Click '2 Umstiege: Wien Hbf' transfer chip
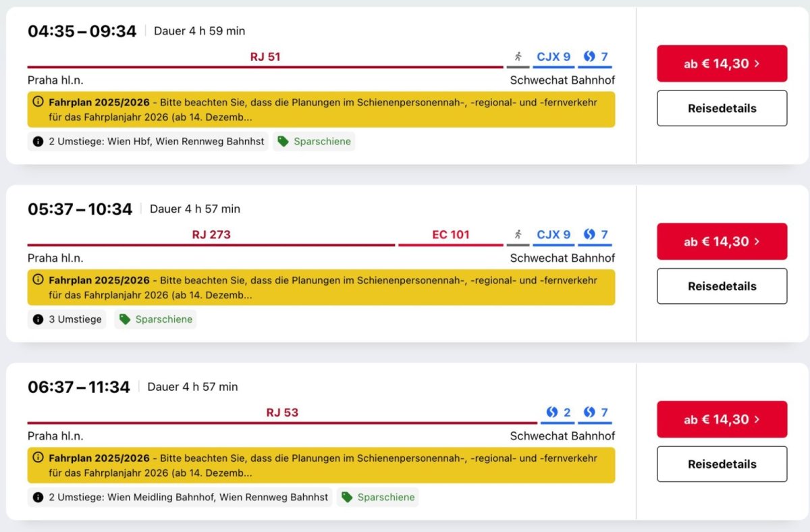This screenshot has width=810, height=532. coord(148,142)
